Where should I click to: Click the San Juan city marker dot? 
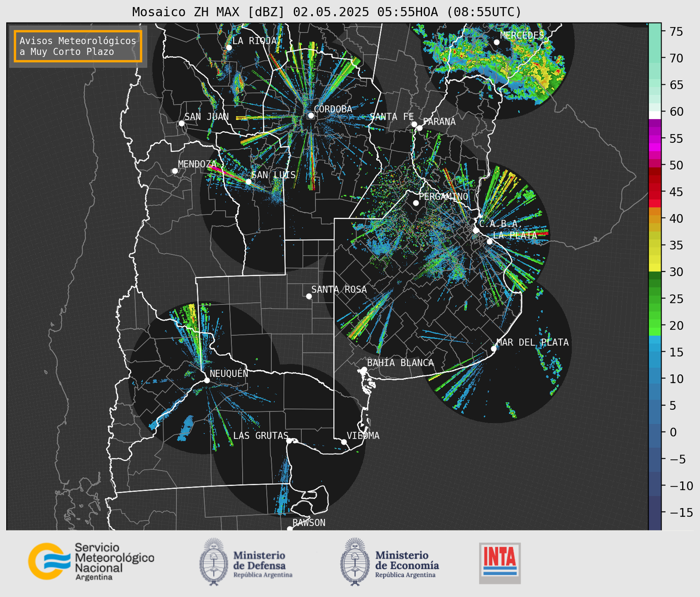coord(181,123)
